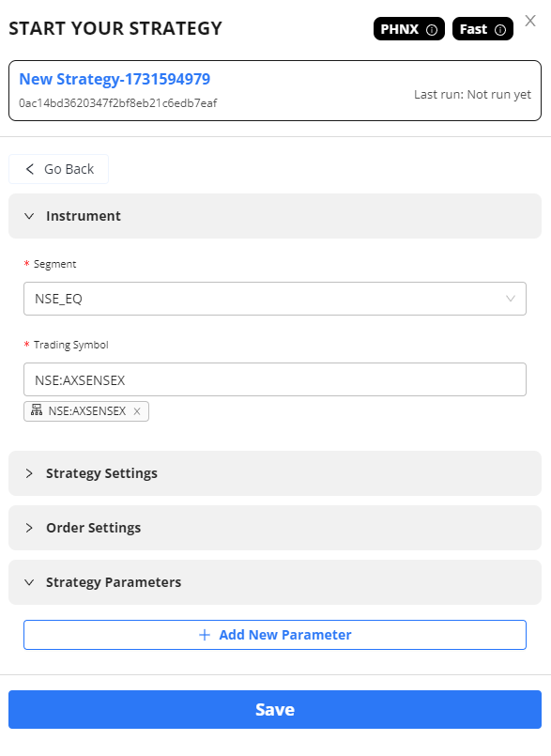The height and width of the screenshot is (756, 551).
Task: Collapse the Strategy Parameters section
Action: (275, 582)
